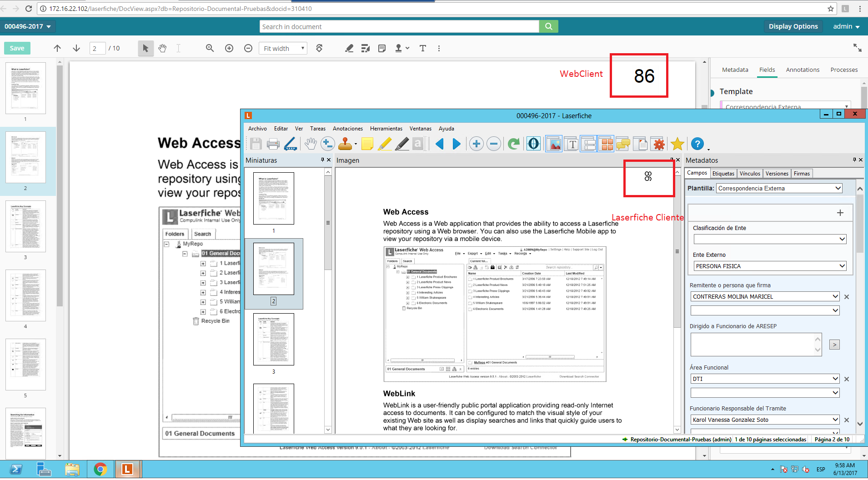Toggle the text pane T button
The image size is (868, 480).
click(x=572, y=144)
